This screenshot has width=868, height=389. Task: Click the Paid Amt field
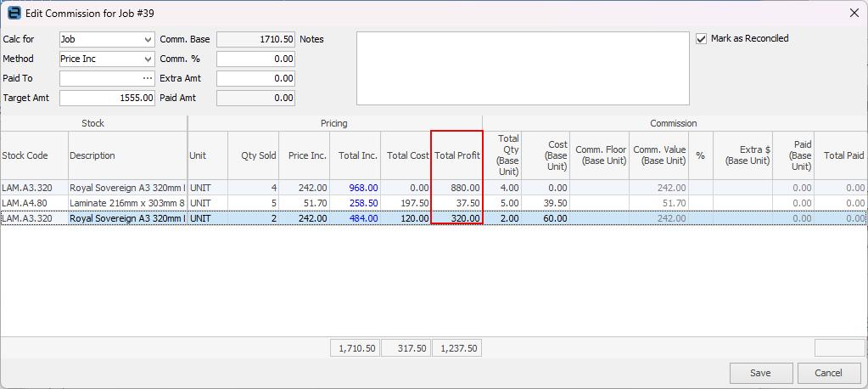255,98
